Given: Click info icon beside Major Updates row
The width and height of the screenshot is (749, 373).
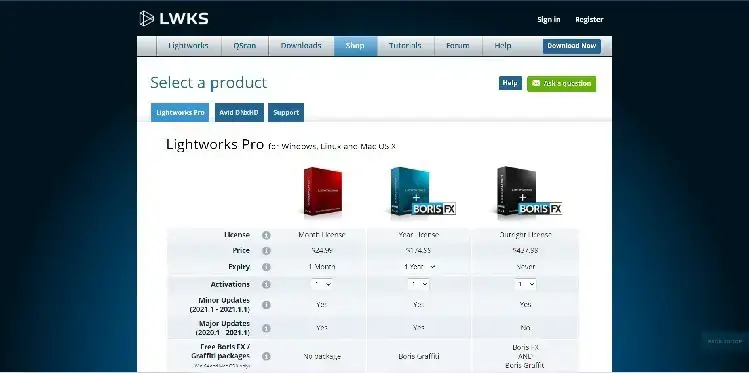Looking at the screenshot, I should point(267,328).
